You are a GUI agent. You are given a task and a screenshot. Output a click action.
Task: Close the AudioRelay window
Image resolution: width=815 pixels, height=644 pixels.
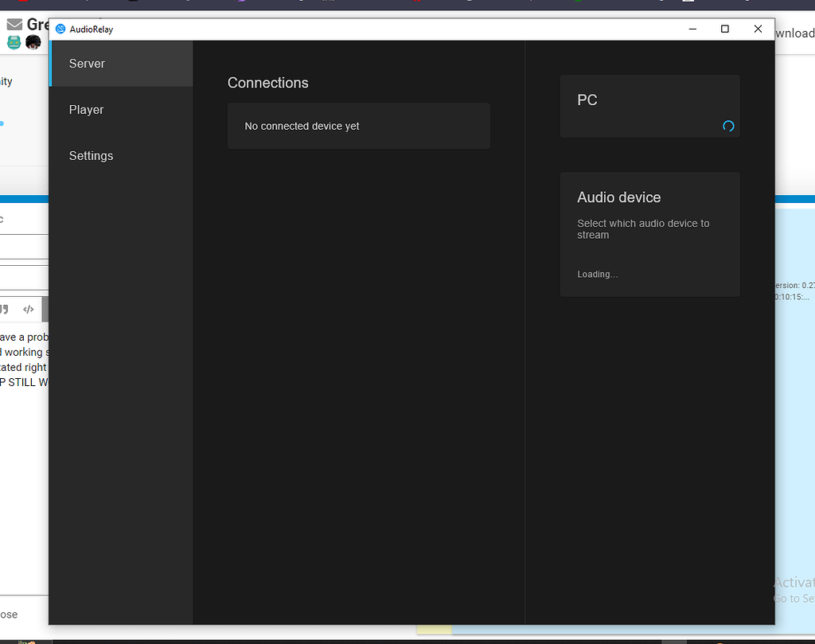(758, 29)
